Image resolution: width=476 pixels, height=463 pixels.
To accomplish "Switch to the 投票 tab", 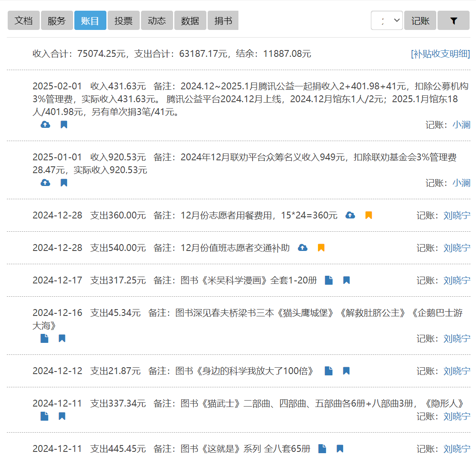I will [x=123, y=21].
